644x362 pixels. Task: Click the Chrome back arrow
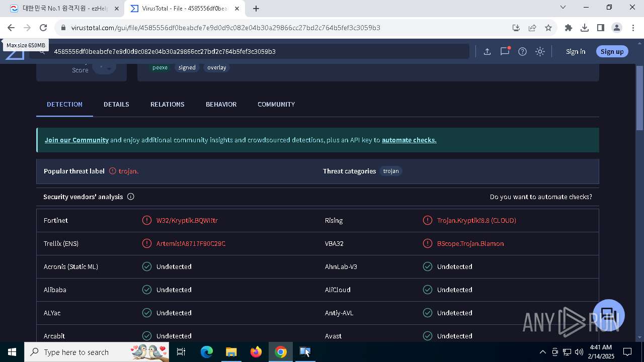coord(11,28)
